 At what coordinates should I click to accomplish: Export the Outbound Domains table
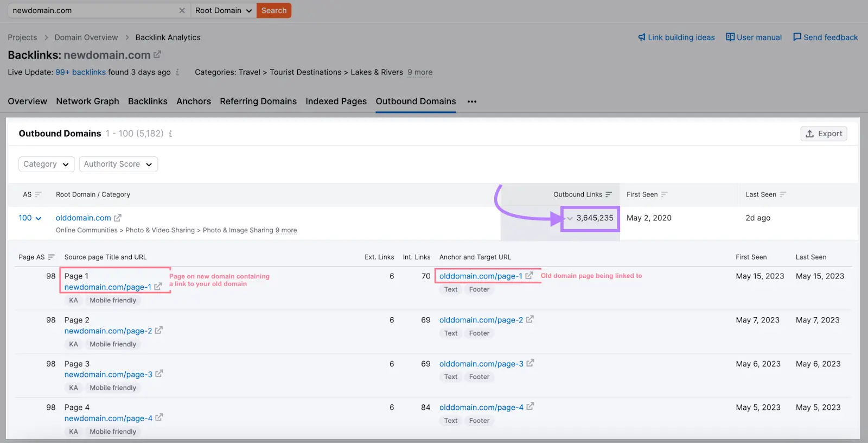pyautogui.click(x=824, y=134)
